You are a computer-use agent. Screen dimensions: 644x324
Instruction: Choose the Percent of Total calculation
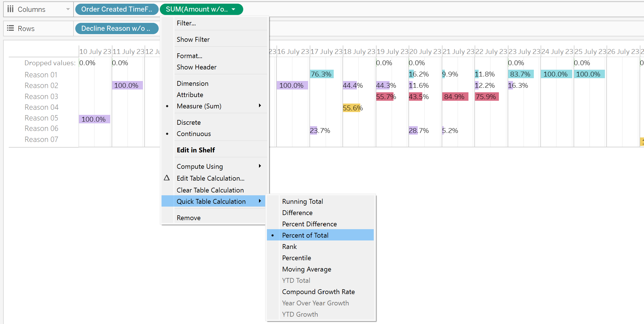[305, 235]
